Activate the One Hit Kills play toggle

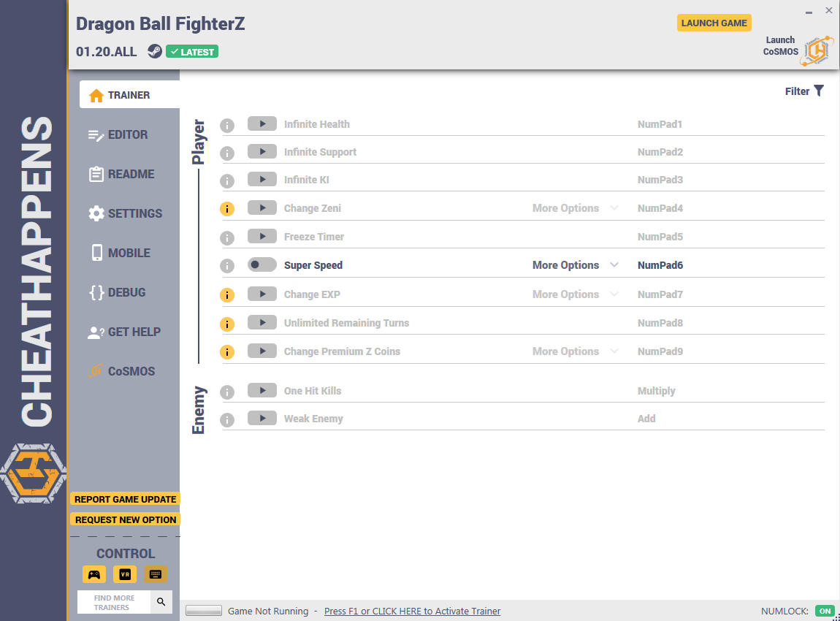[x=262, y=391]
